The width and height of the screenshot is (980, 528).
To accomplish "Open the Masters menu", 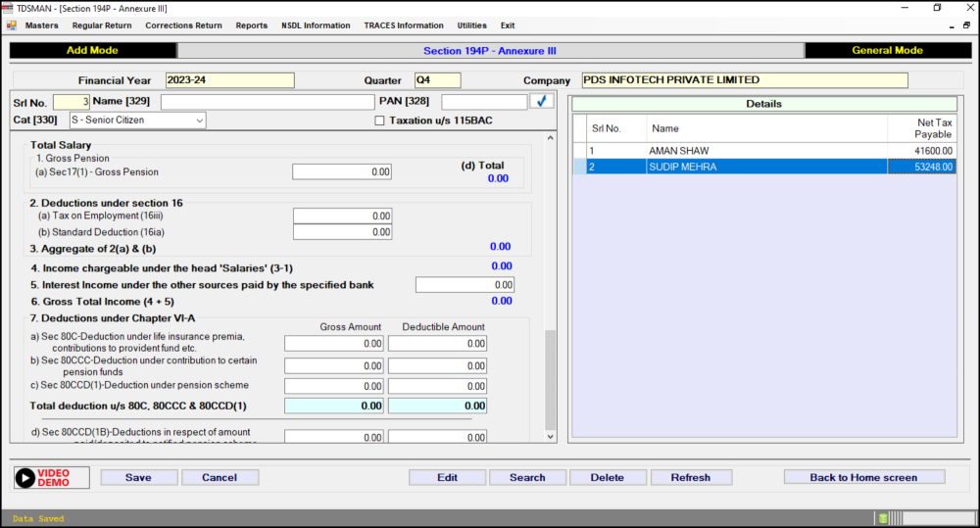I will click(41, 25).
